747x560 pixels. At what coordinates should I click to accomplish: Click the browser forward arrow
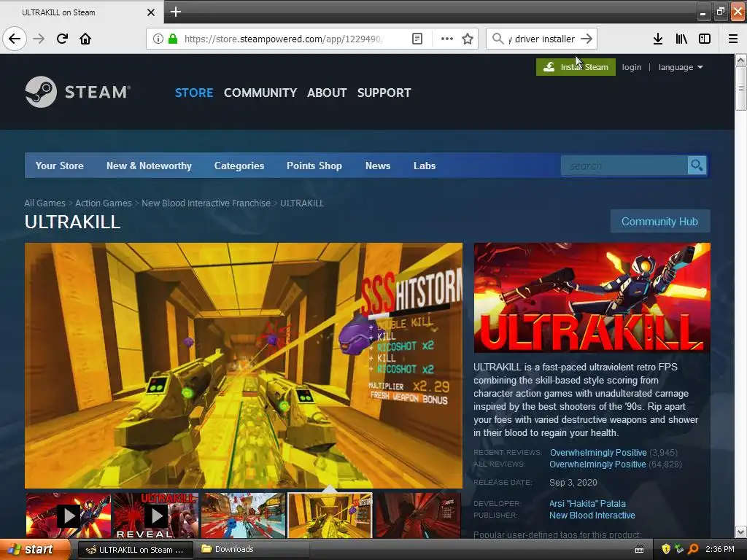pyautogui.click(x=39, y=39)
